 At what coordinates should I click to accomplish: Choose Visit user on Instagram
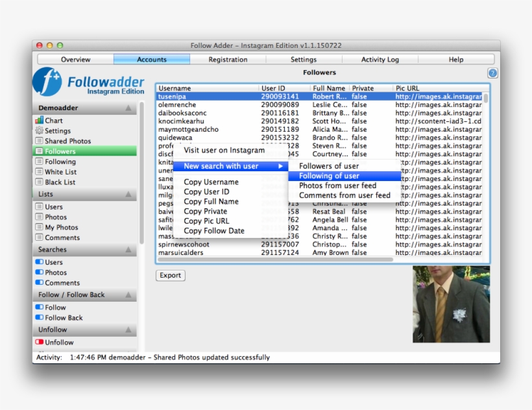[230, 151]
